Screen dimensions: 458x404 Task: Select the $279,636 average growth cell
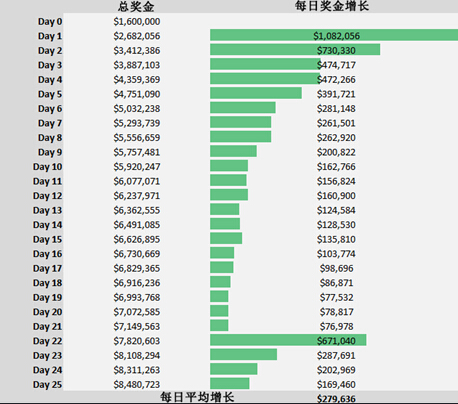(x=336, y=399)
